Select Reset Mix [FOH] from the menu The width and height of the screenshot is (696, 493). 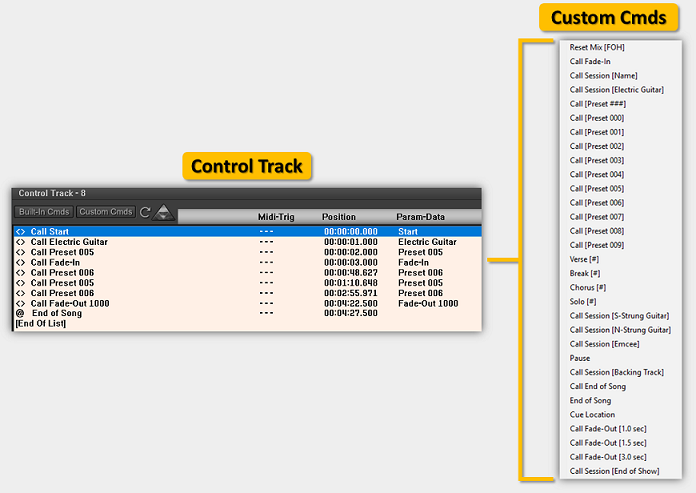tap(597, 47)
